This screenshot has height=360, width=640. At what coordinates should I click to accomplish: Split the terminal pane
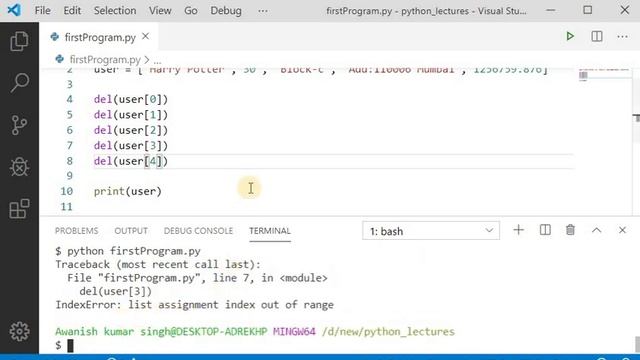pyautogui.click(x=545, y=230)
